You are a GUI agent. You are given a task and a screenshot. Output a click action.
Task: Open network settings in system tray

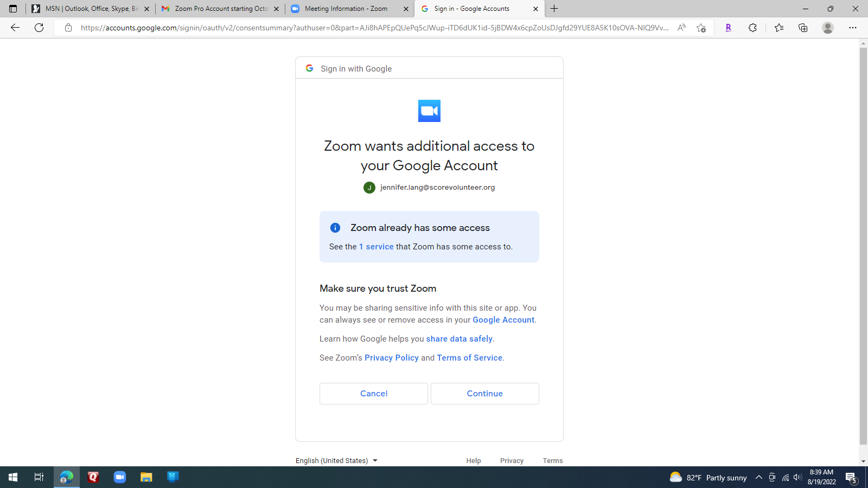(785, 478)
